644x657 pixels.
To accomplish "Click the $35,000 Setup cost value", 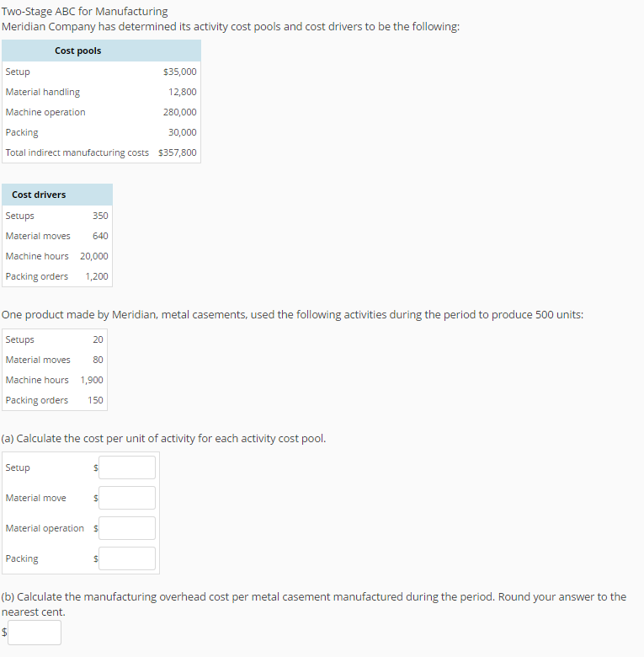I will 179,72.
